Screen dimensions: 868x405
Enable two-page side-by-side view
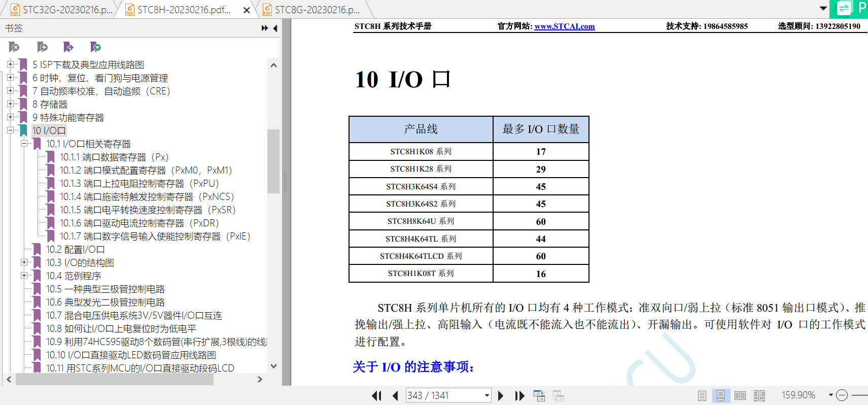(740, 396)
